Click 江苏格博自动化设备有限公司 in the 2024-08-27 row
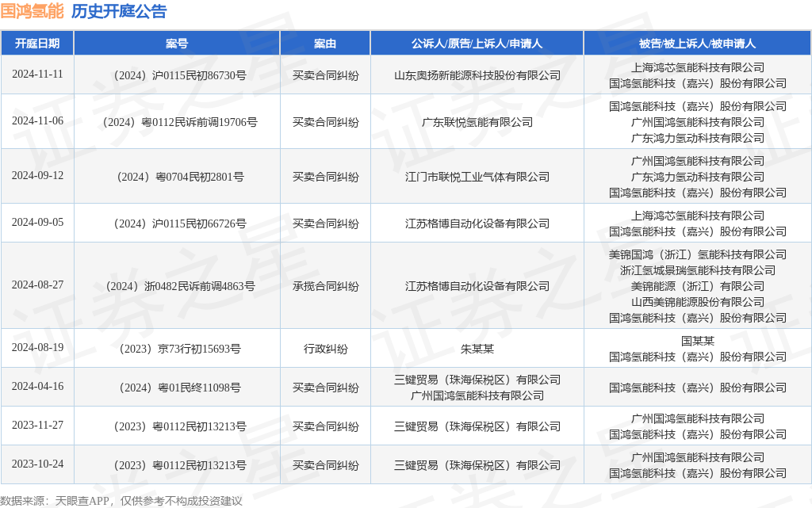Image resolution: width=812 pixels, height=508 pixels. (x=477, y=286)
